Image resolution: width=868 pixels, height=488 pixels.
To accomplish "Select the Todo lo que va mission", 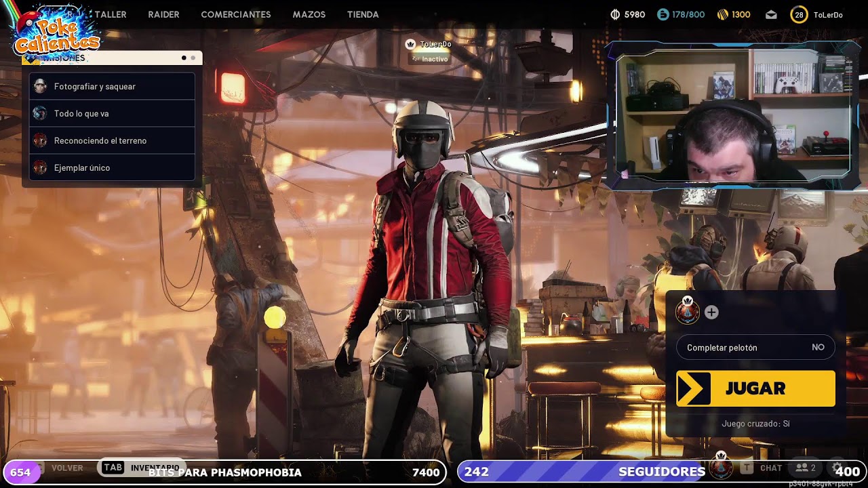I will pos(113,113).
